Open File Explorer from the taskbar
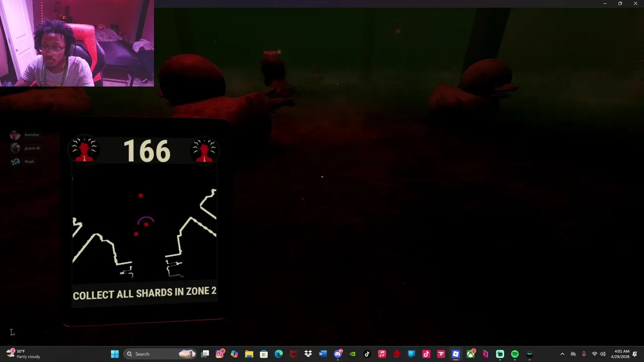 [x=249, y=354]
